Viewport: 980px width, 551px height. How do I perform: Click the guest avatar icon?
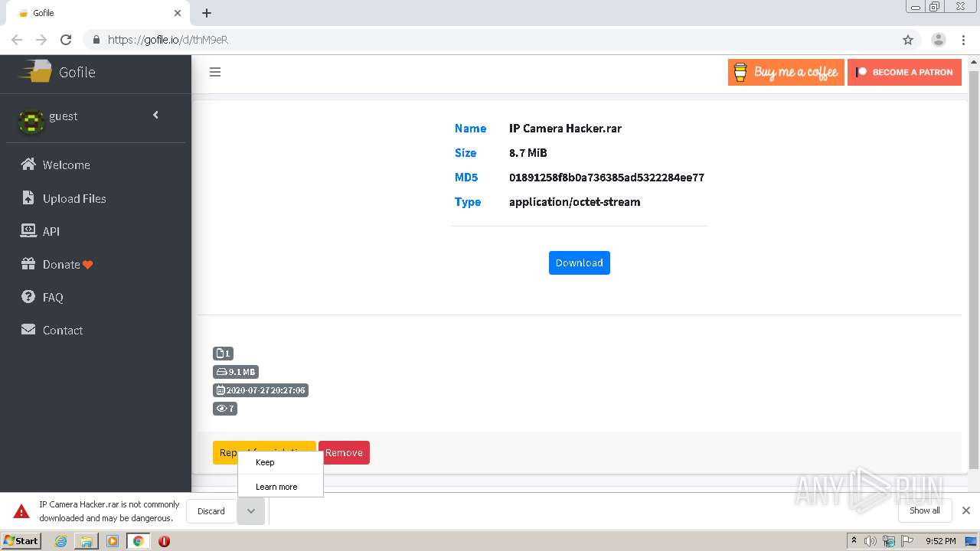[x=31, y=120]
